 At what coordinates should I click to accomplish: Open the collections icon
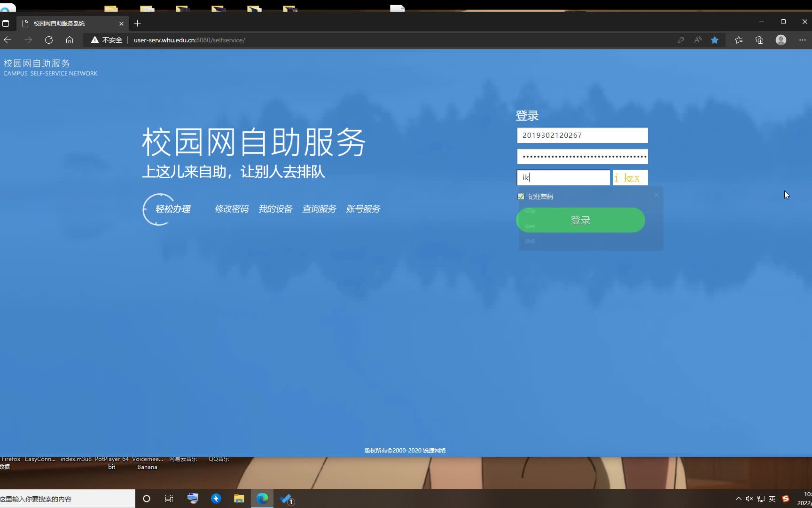tap(759, 40)
